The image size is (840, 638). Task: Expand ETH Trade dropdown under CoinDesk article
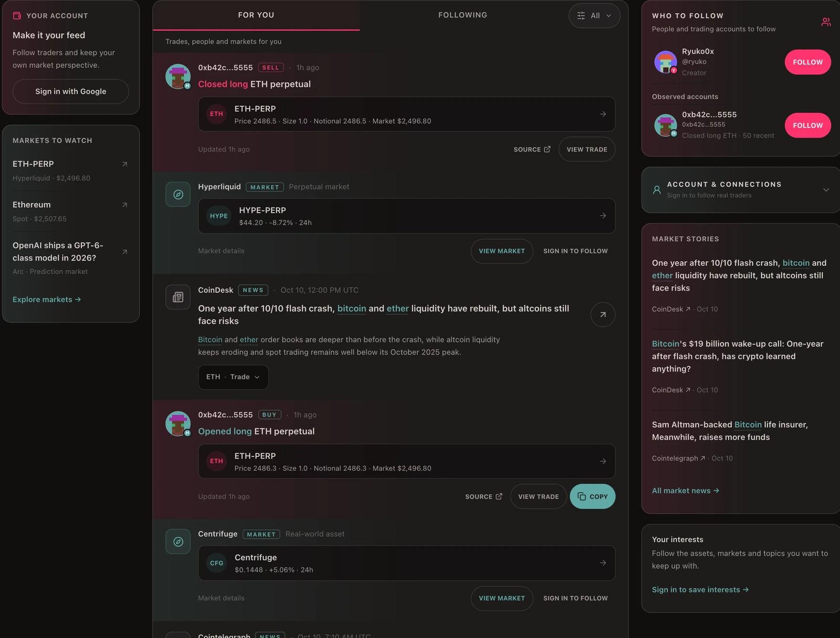pyautogui.click(x=233, y=377)
